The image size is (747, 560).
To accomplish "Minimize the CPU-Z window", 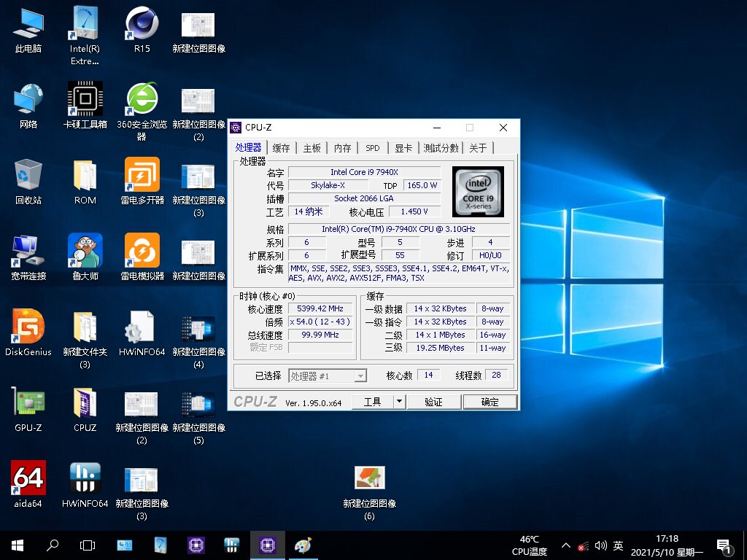I will (x=437, y=128).
